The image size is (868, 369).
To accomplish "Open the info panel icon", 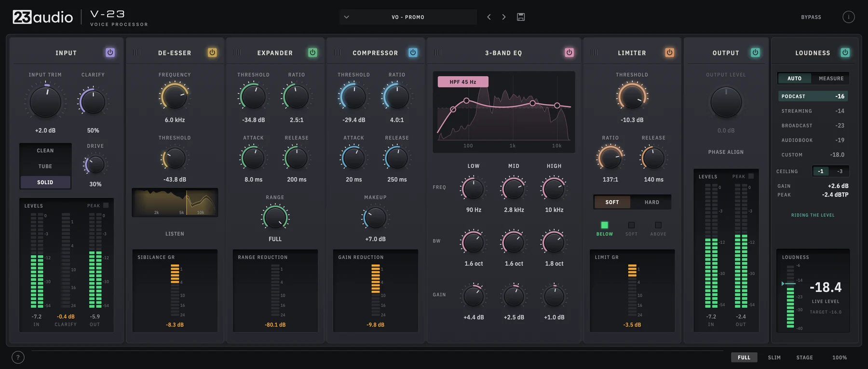I will (849, 17).
